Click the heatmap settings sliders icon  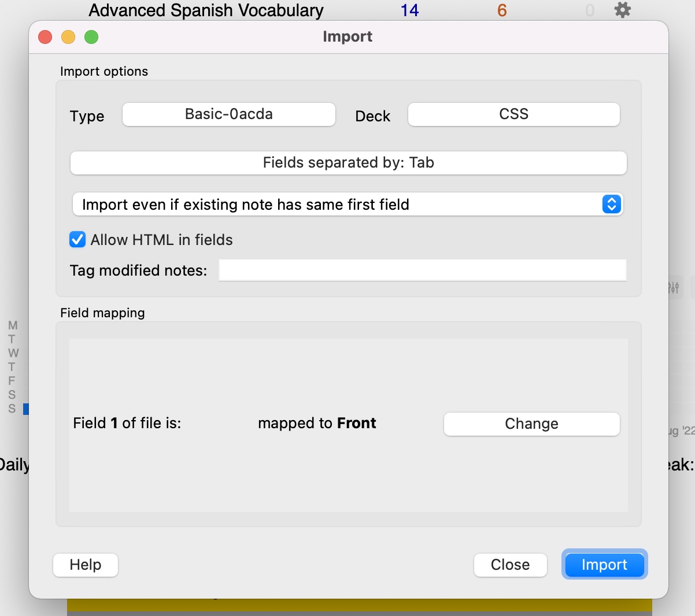(x=674, y=287)
